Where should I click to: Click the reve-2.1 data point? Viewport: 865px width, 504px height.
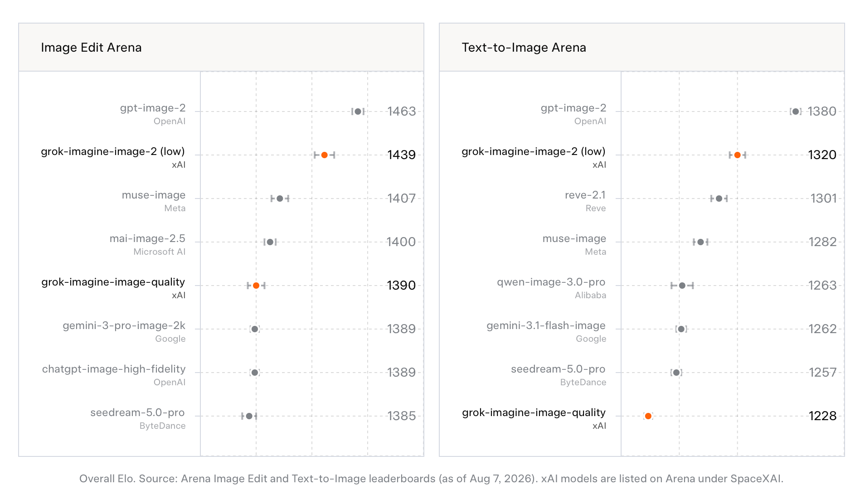pyautogui.click(x=719, y=199)
